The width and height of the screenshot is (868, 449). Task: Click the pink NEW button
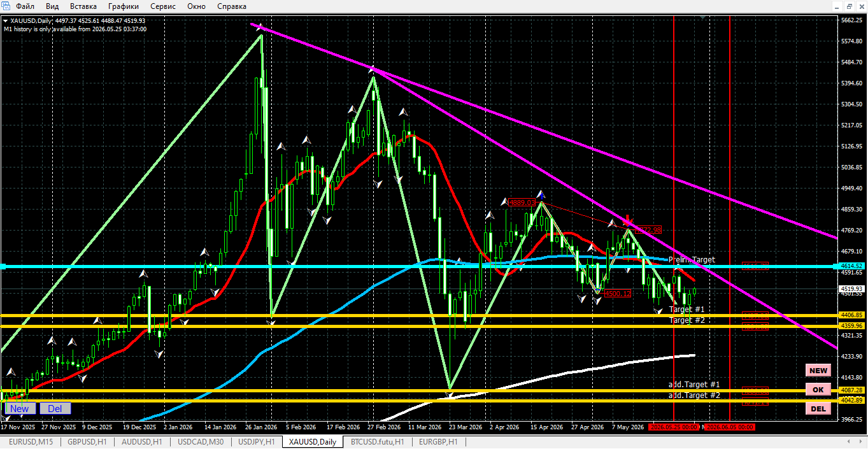pos(818,371)
